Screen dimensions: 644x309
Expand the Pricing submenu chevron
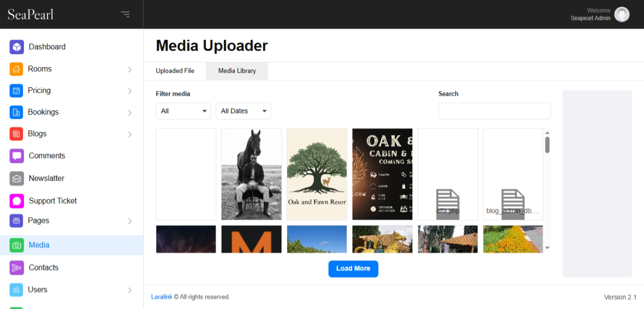130,91
